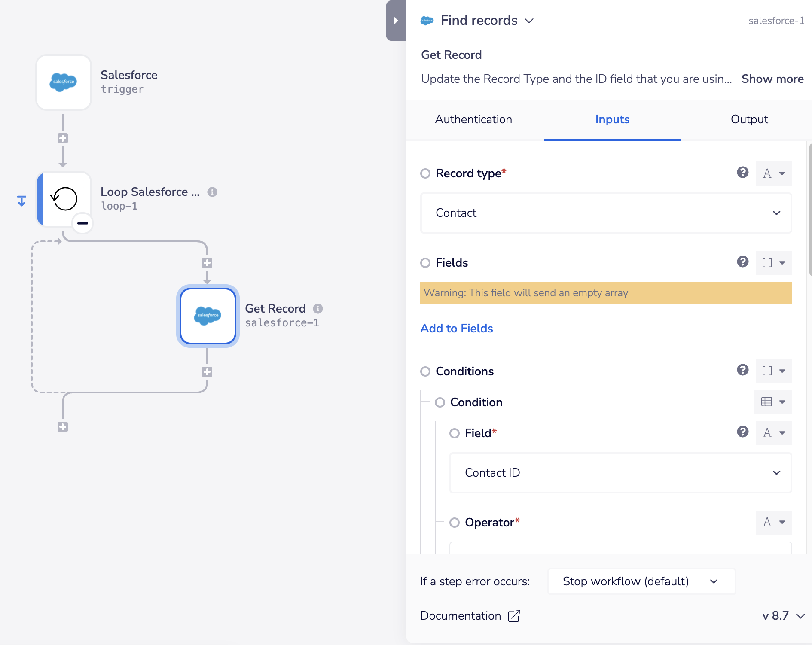Image resolution: width=812 pixels, height=645 pixels.
Task: Open the Contact ID field dropdown
Action: point(620,473)
